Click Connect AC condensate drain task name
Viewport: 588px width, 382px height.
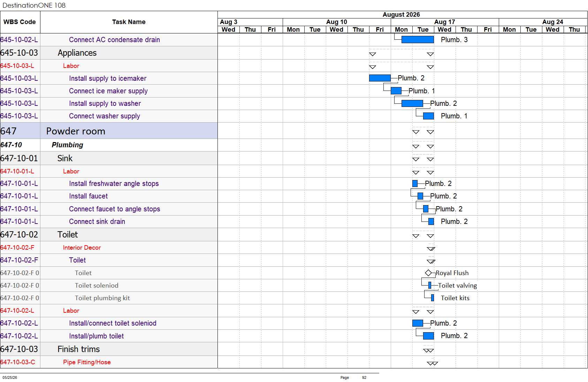[x=114, y=40]
